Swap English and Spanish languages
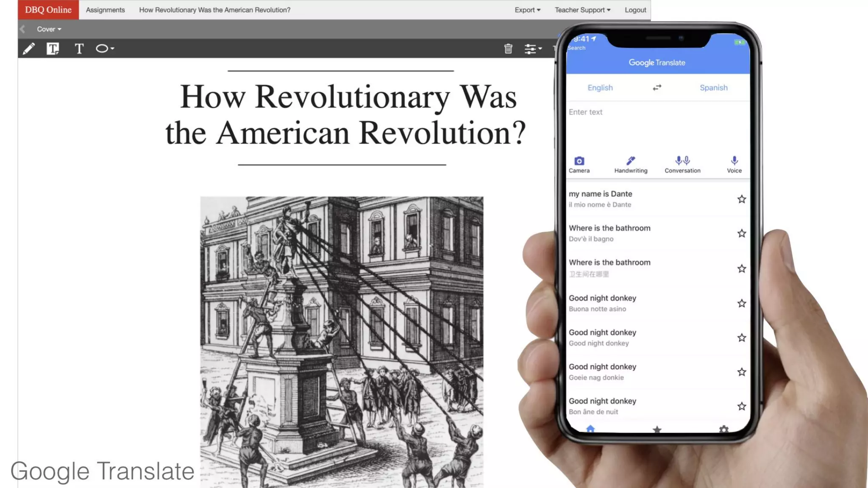 pos(657,88)
